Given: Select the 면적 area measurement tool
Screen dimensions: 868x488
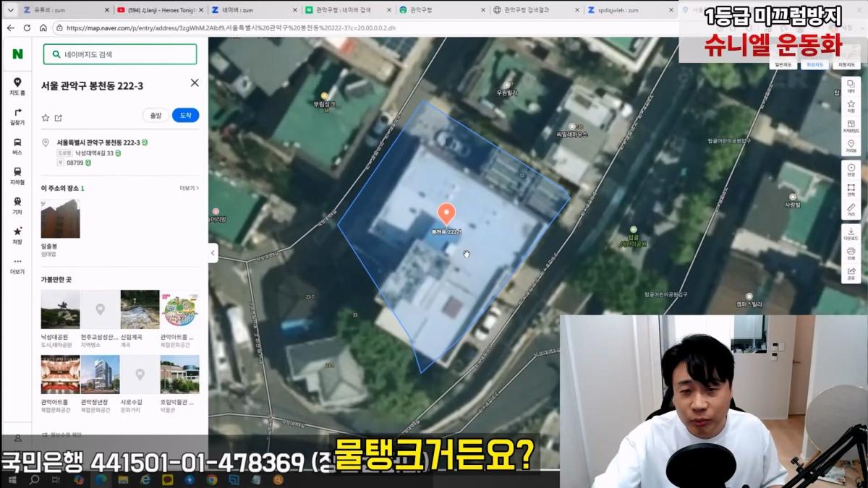Looking at the screenshot, I should pos(851,190).
